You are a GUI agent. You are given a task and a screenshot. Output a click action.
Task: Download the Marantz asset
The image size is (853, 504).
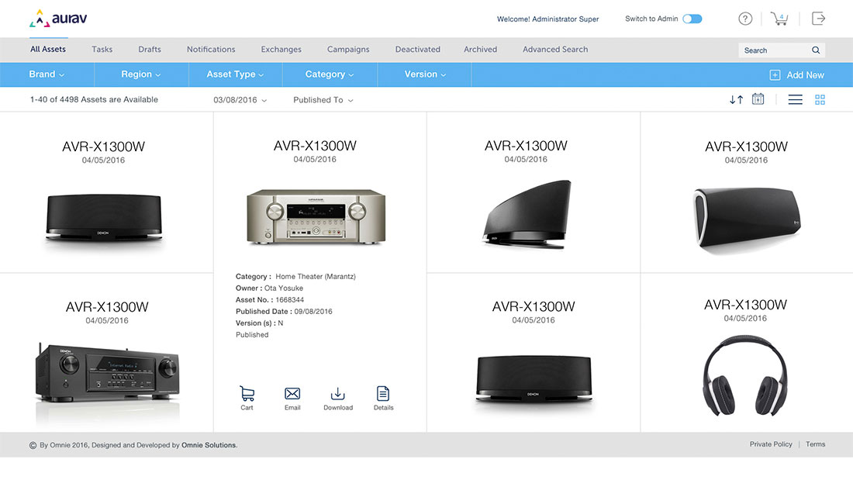pos(338,399)
